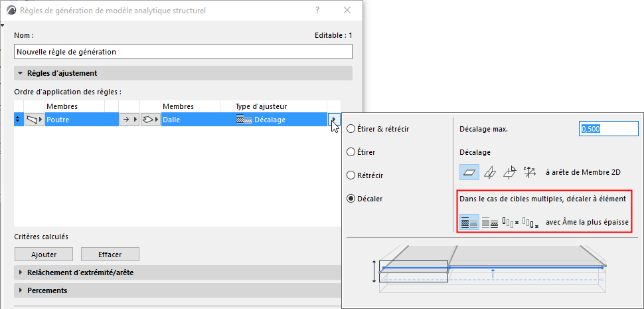
Task: Click the Type d'ajusteur column header
Action: (281, 106)
